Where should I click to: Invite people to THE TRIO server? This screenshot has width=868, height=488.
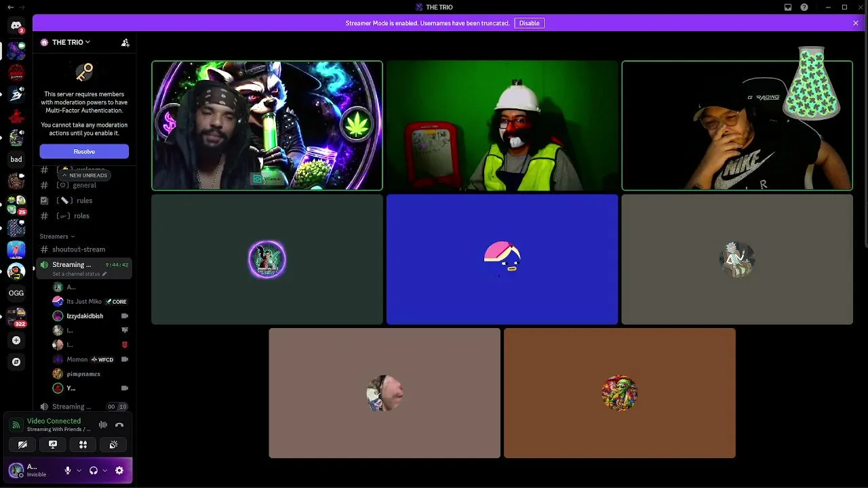[125, 43]
